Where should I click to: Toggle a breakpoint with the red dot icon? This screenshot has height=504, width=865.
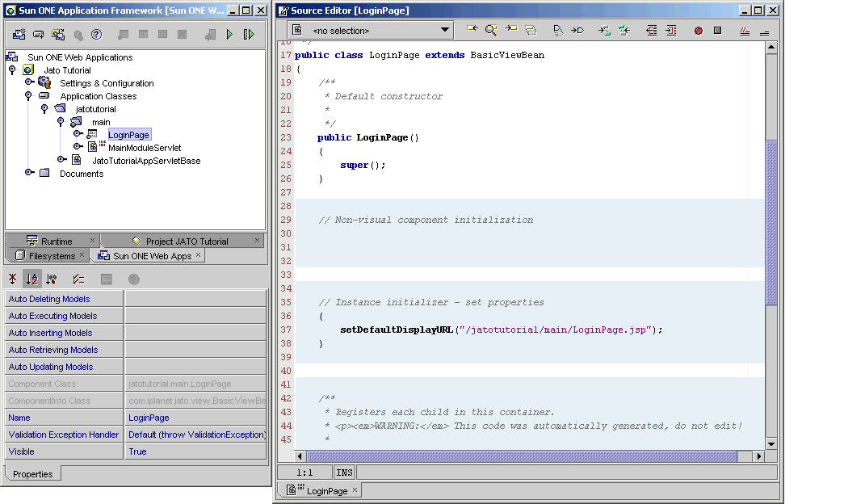click(x=698, y=30)
